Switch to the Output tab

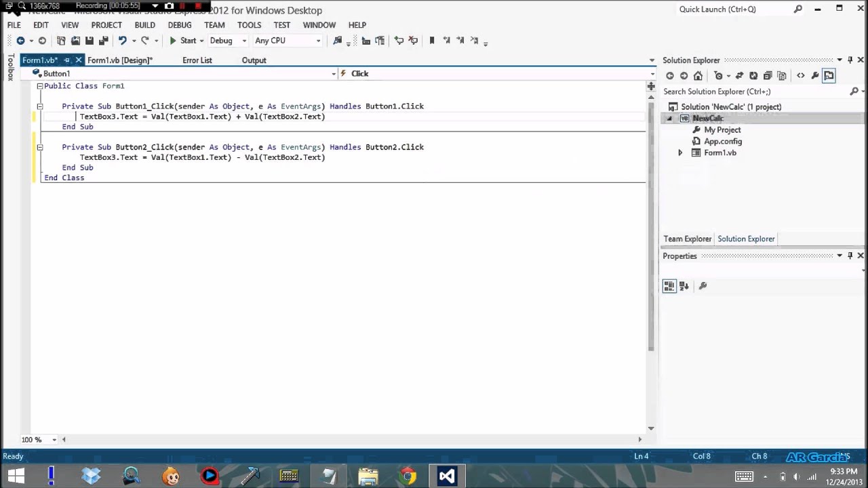[254, 60]
